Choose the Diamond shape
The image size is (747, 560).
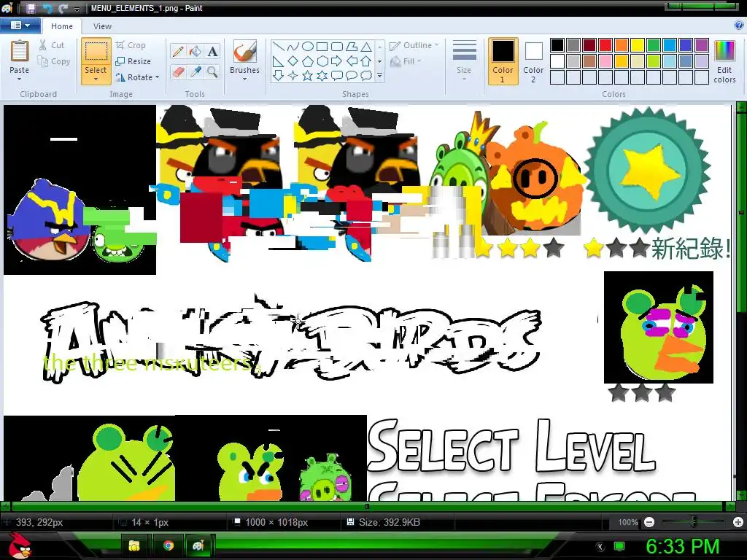(x=293, y=61)
